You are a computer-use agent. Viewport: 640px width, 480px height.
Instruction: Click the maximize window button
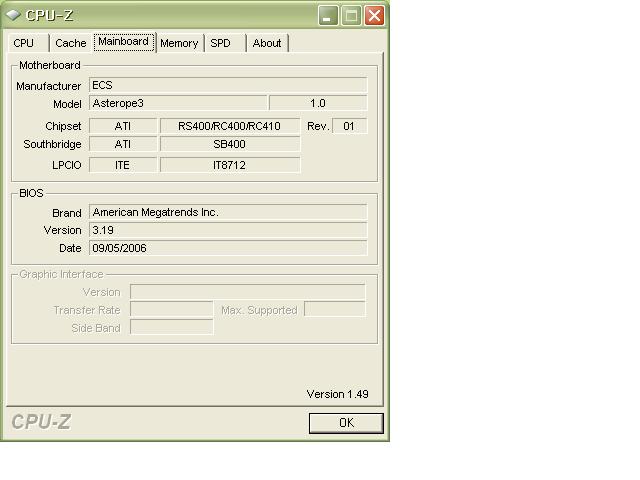[x=351, y=16]
